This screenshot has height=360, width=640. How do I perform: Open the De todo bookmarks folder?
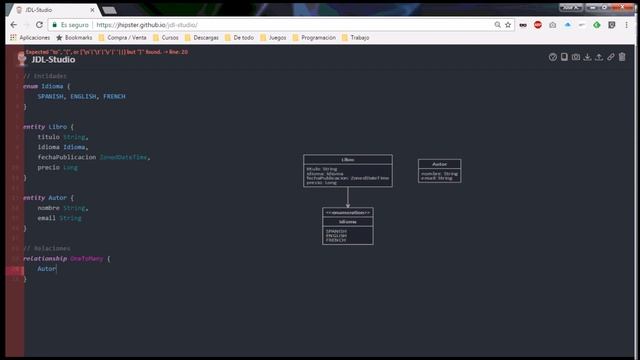click(240, 38)
